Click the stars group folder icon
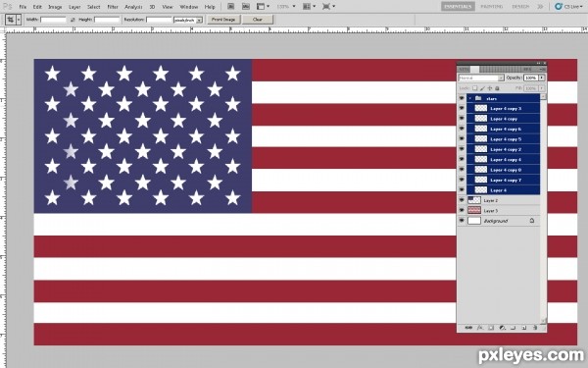This screenshot has height=368, width=588. pos(478,98)
